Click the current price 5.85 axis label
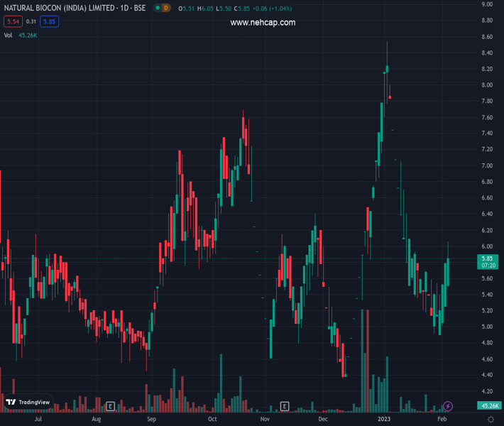The width and height of the screenshot is (504, 426). click(x=486, y=258)
